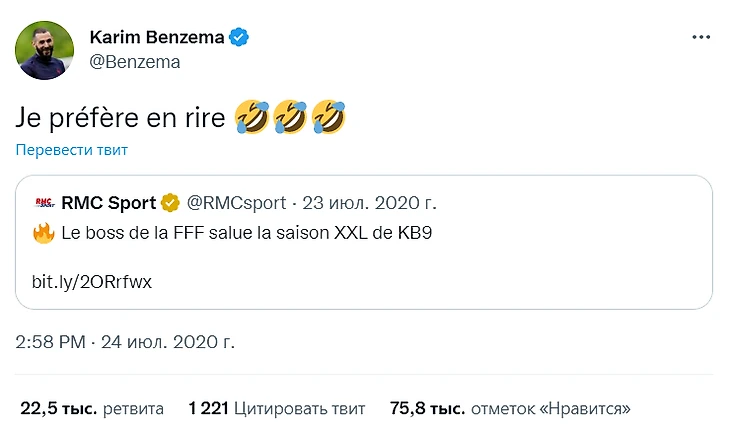The image size is (730, 437).
Task: Click the quoted tweet date 23 июл. 2020
Action: (x=369, y=203)
